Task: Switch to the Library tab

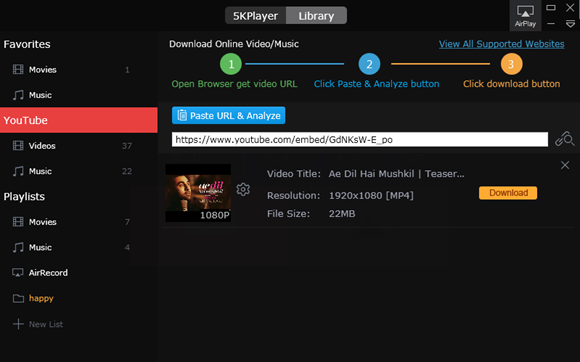Action: point(316,16)
